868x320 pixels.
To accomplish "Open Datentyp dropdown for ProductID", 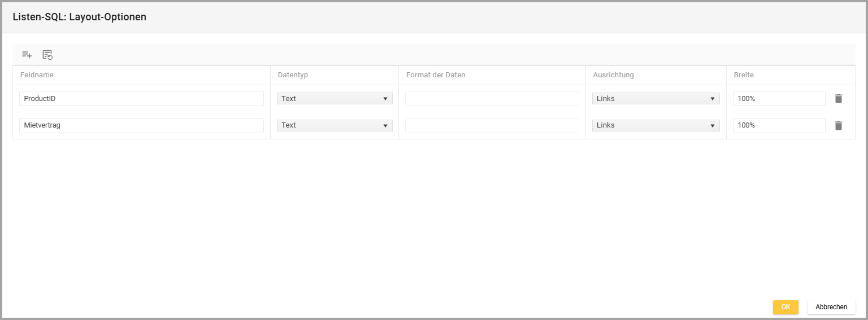I will (x=335, y=99).
